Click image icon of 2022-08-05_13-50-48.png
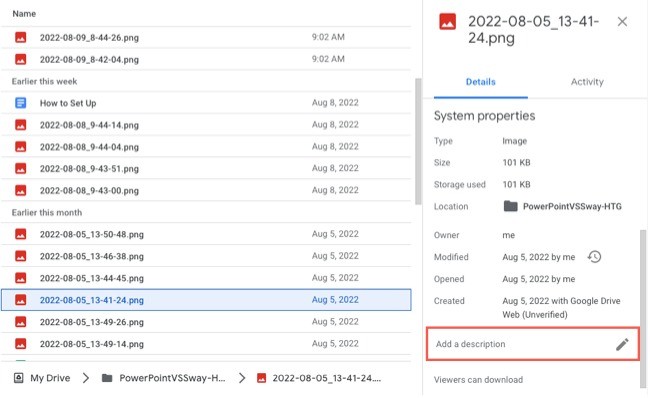This screenshot has height=398, width=650. click(x=21, y=234)
